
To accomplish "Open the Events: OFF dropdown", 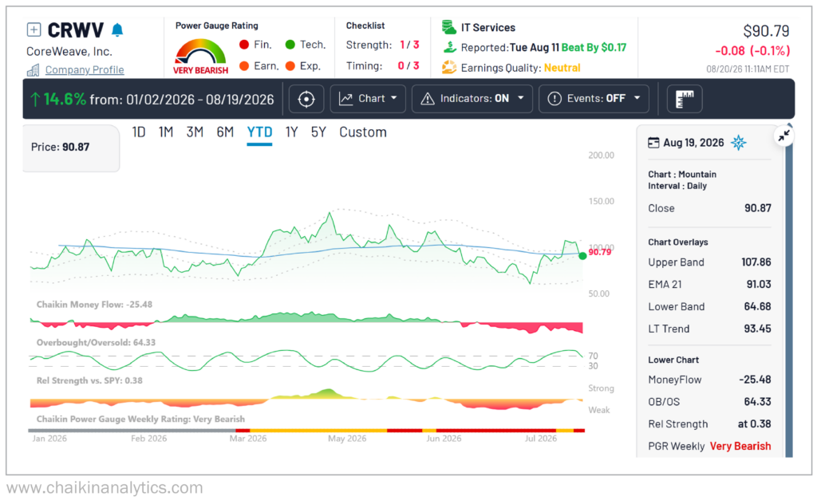I will [594, 99].
